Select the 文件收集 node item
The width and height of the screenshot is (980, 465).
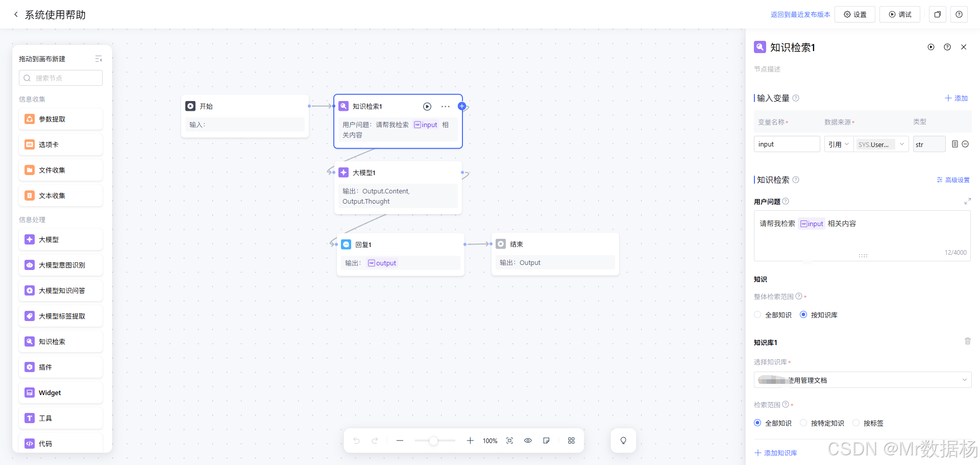pos(61,170)
